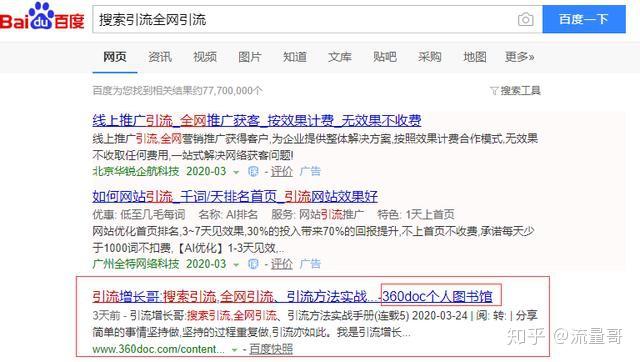Select the 网页 tab

[x=115, y=57]
